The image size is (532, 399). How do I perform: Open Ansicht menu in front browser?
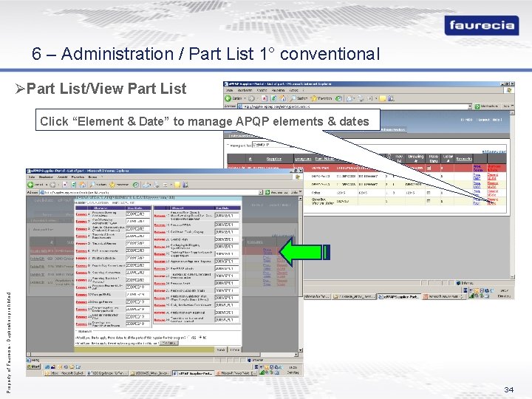62,177
